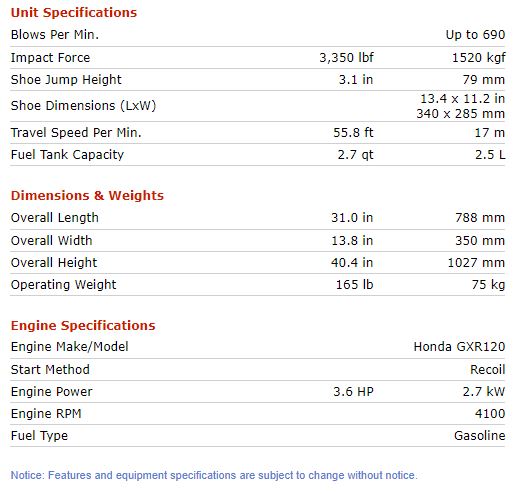
Task: Click Shoe Dimensions (LxW) label
Action: click(x=83, y=106)
